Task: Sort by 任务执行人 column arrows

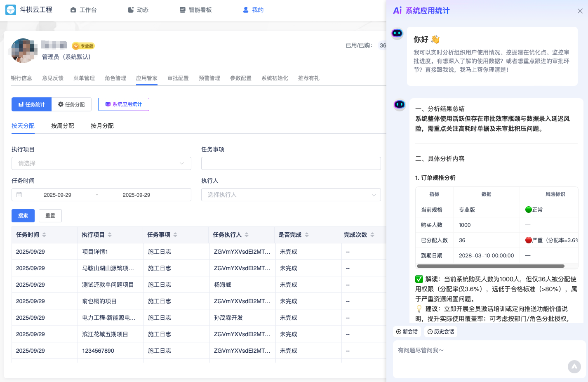Action: click(247, 235)
